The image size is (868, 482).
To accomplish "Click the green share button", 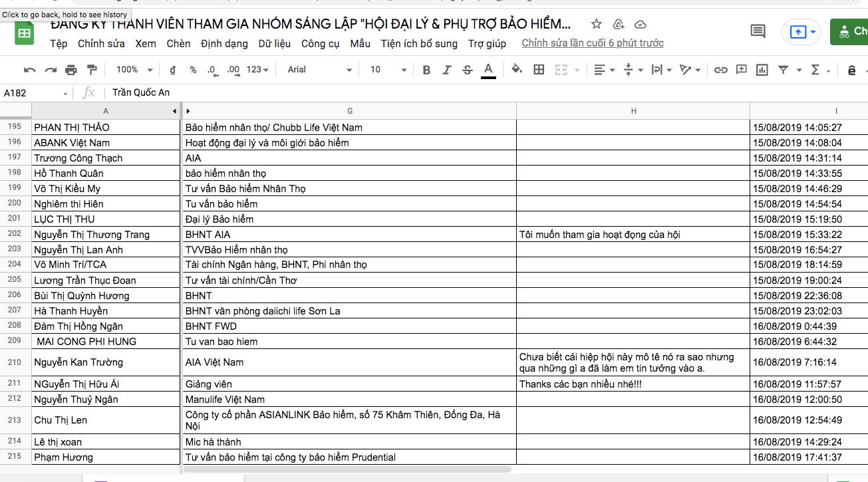I will pos(849,31).
